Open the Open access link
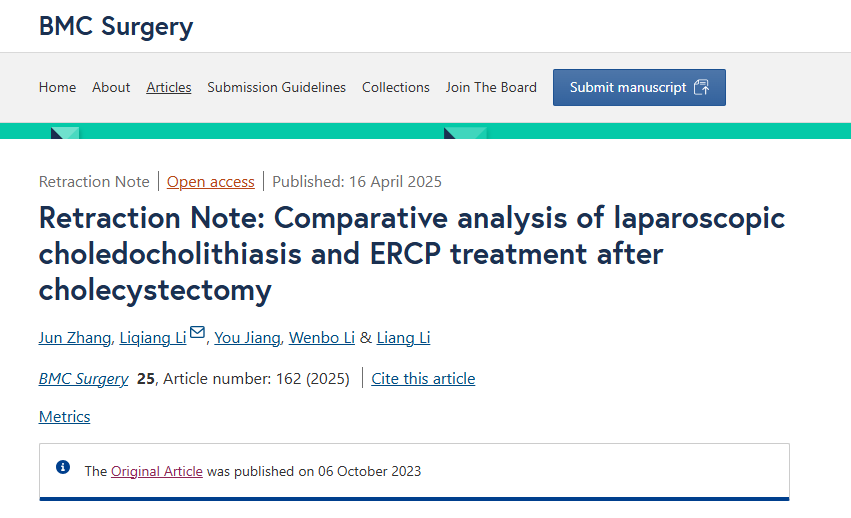851x518 pixels. [x=211, y=182]
